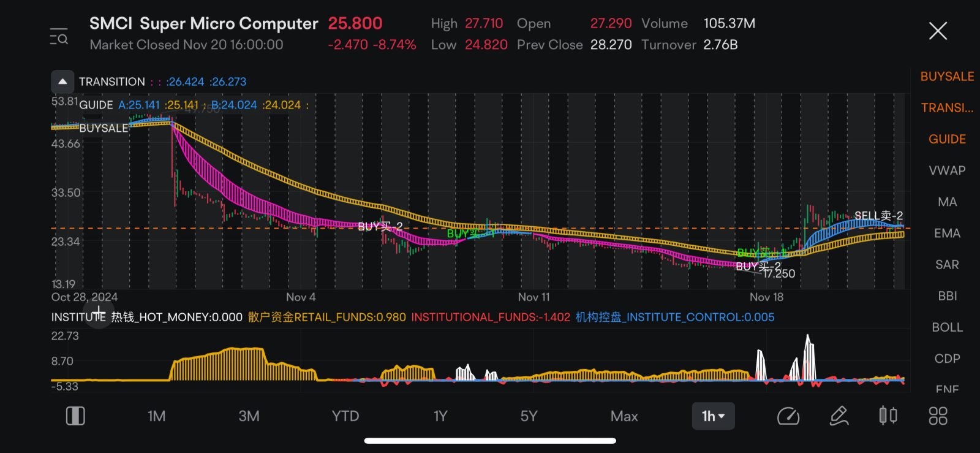Click the GUIDE legend label on chart

[96, 105]
